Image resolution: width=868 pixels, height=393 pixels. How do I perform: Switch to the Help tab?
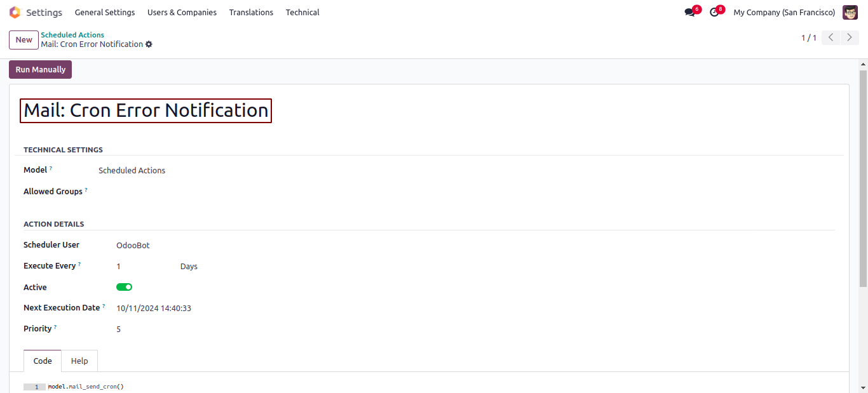pos(79,361)
